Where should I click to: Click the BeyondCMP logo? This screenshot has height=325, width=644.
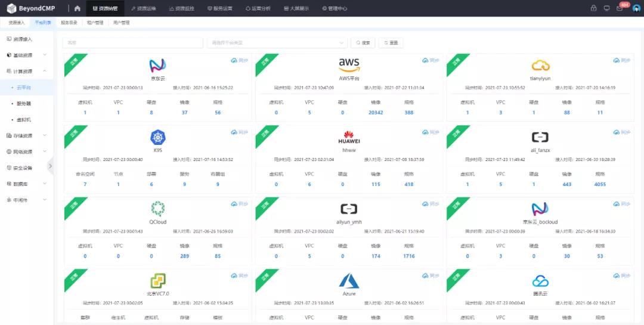coord(31,8)
